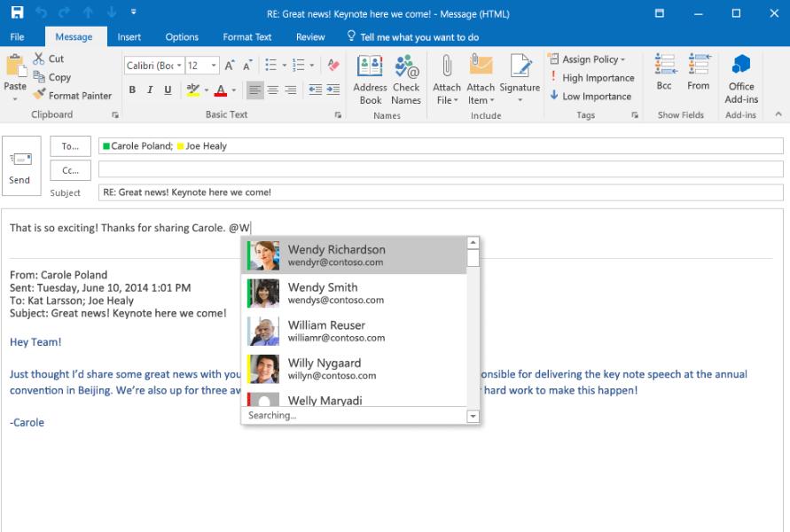Apply red font color

click(220, 90)
